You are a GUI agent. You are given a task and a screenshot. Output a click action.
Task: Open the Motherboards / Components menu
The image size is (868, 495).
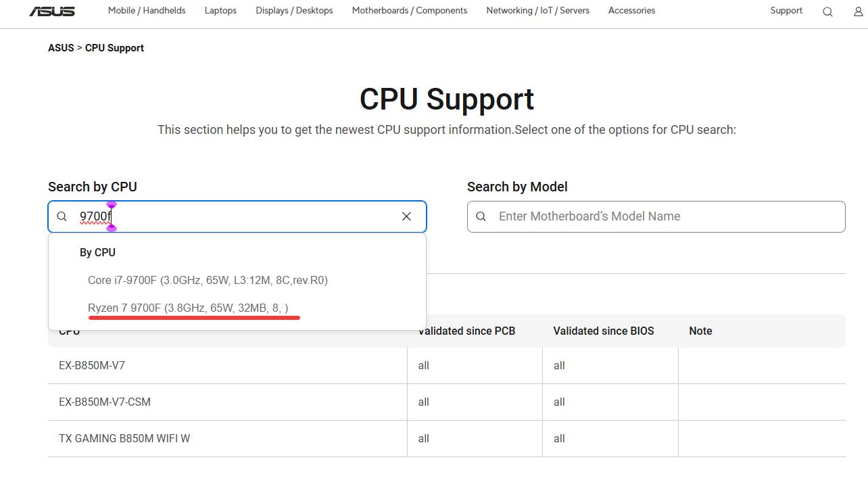click(410, 11)
